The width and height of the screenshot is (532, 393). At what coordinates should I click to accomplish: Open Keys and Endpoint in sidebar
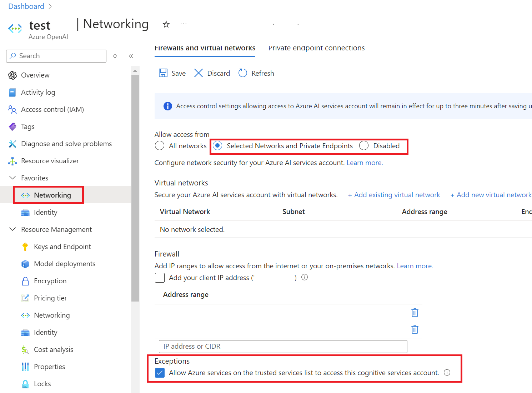[62, 247]
